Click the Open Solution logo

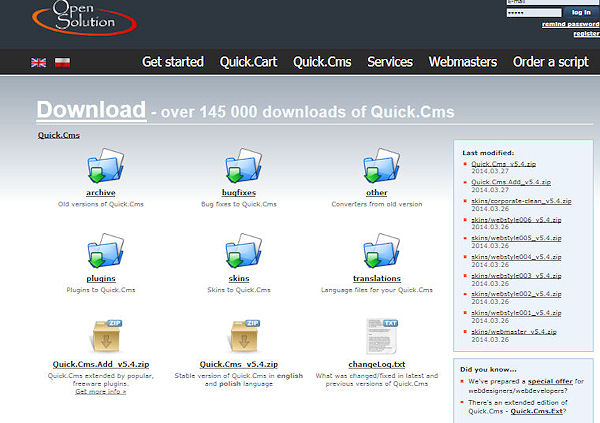coord(85,17)
